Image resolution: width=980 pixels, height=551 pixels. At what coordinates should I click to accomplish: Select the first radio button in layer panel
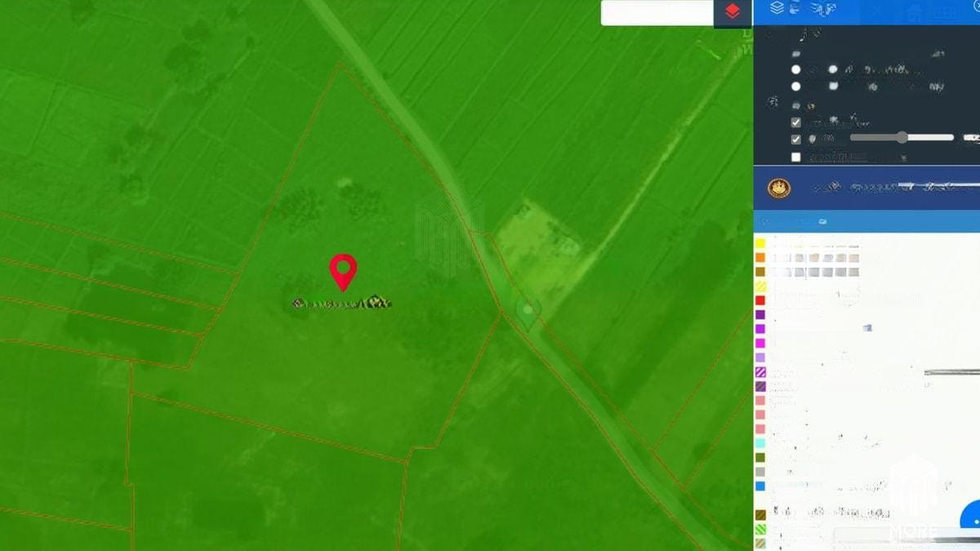(796, 70)
